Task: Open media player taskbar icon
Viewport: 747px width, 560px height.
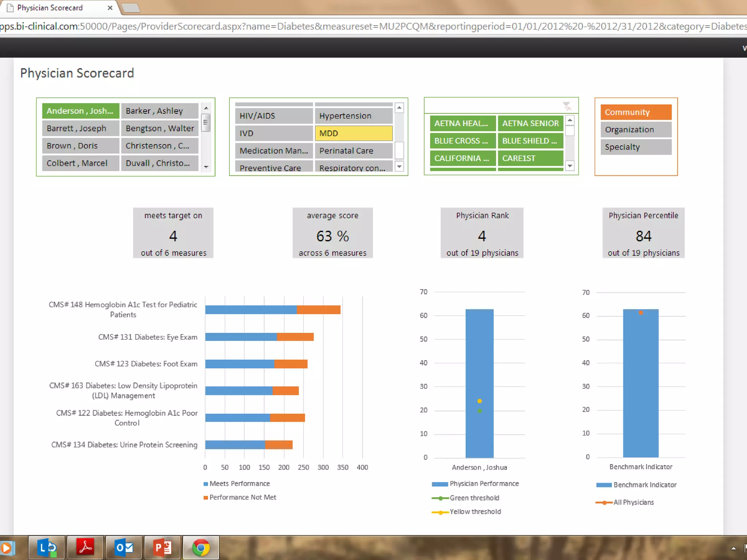Action: tap(7, 548)
